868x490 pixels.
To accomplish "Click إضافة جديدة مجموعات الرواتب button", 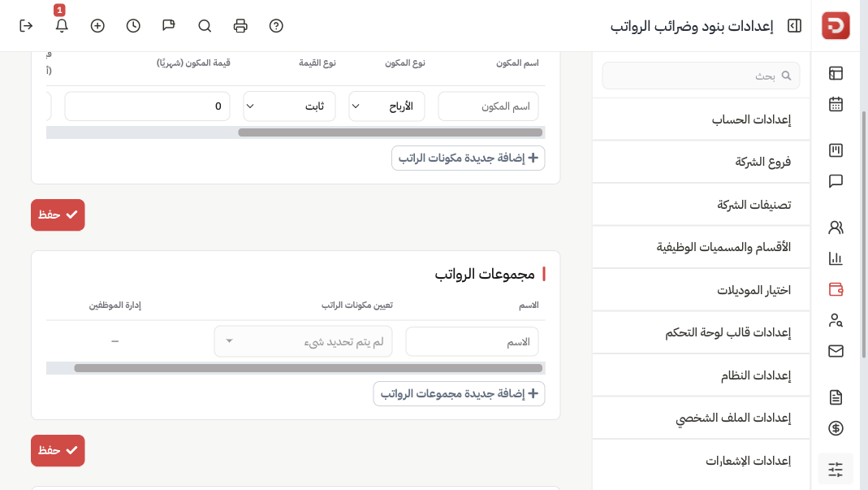I will click(459, 393).
